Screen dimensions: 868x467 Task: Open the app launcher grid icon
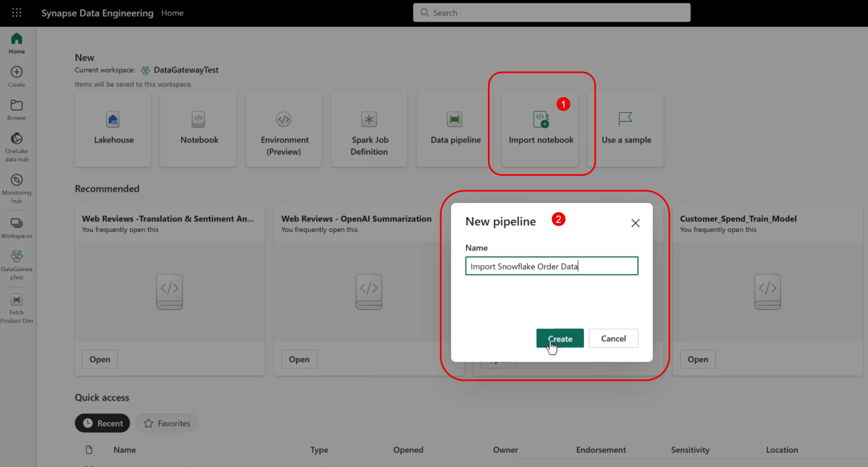16,13
